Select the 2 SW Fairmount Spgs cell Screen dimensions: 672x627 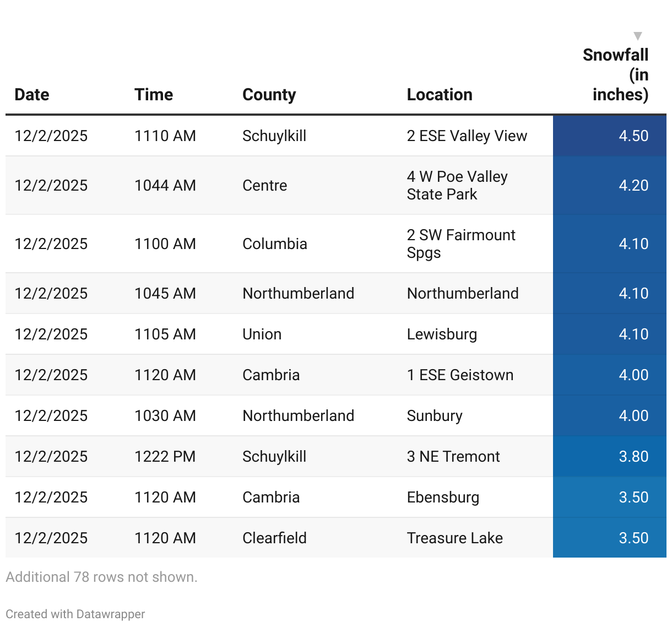461,244
